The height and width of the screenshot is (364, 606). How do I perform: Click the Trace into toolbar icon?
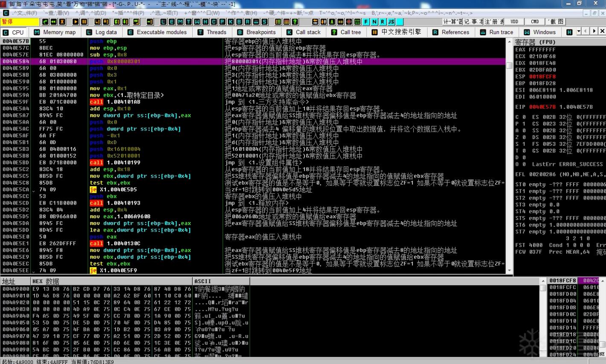117,22
